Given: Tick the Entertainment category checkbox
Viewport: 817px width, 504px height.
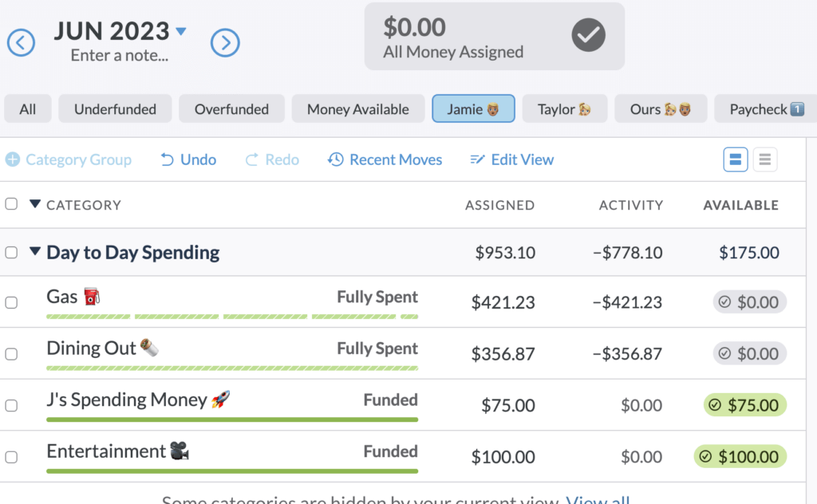Looking at the screenshot, I should point(11,457).
